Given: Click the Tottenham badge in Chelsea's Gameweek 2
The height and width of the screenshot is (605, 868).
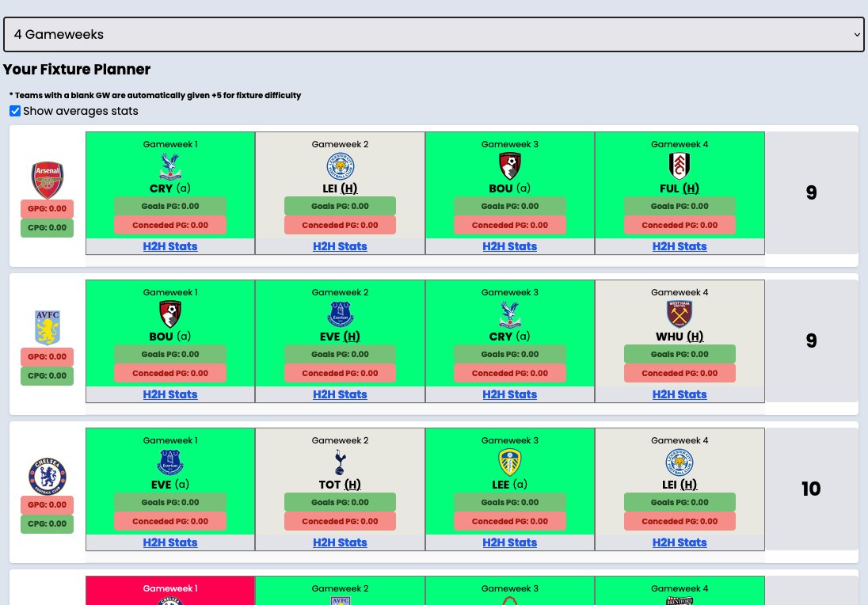Looking at the screenshot, I should coord(340,462).
